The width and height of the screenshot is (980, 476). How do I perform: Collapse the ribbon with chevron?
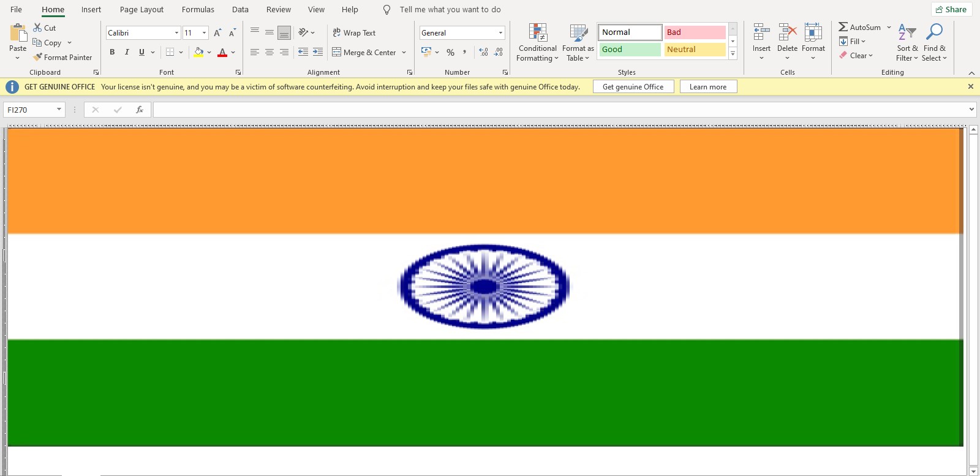[971, 73]
